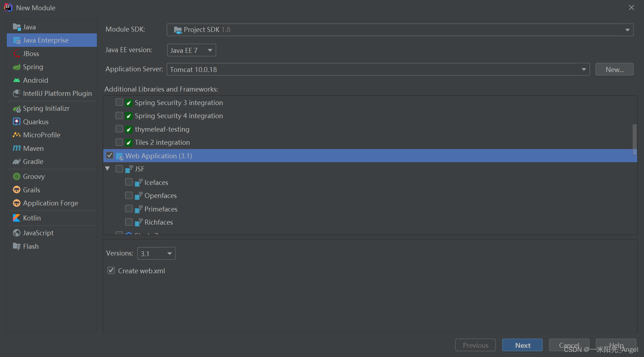
Task: Click the frameworks list scrollbar thumb
Action: (634, 139)
